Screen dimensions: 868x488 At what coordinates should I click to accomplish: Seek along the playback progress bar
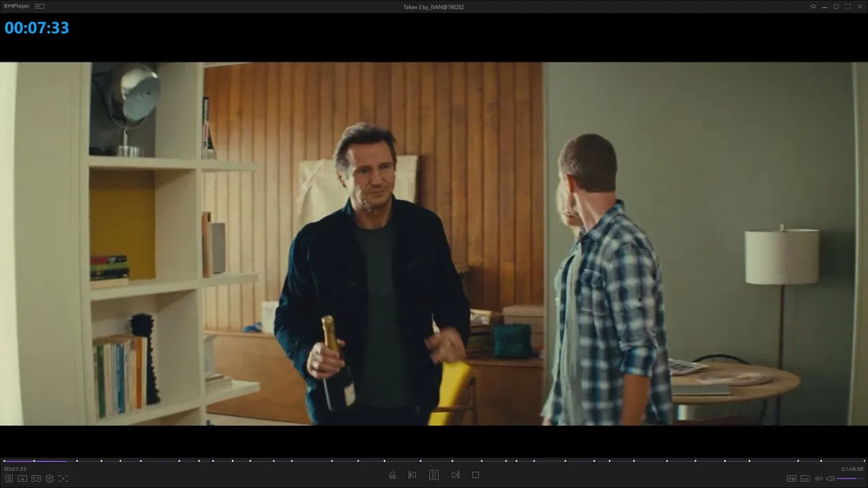click(x=434, y=461)
